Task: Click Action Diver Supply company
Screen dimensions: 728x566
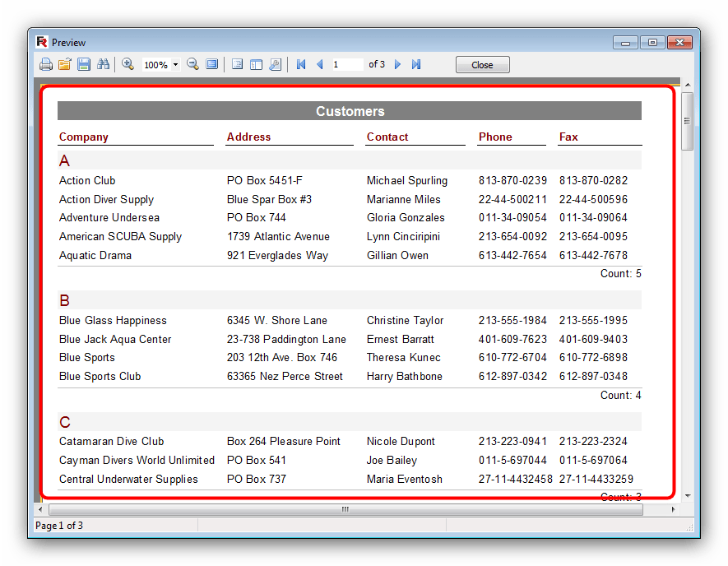Action: [106, 200]
